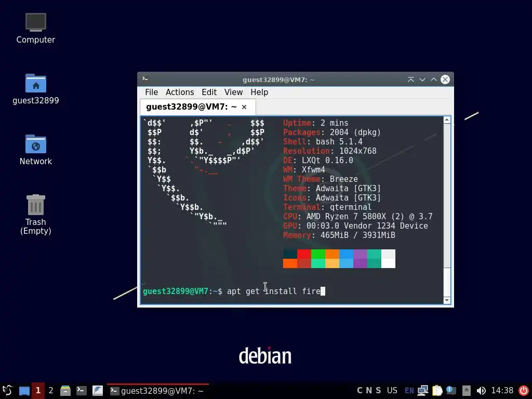Close the guest32899@VM7 tab with its x
This screenshot has width=532, height=399.
pos(244,107)
